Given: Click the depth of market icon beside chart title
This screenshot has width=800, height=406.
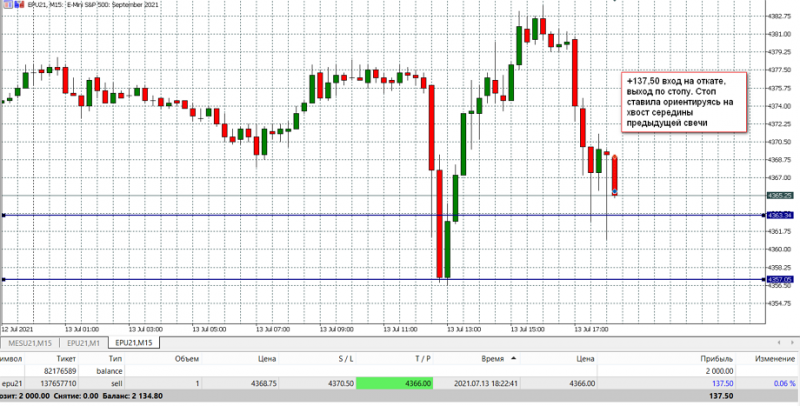Looking at the screenshot, I should click(18, 4).
